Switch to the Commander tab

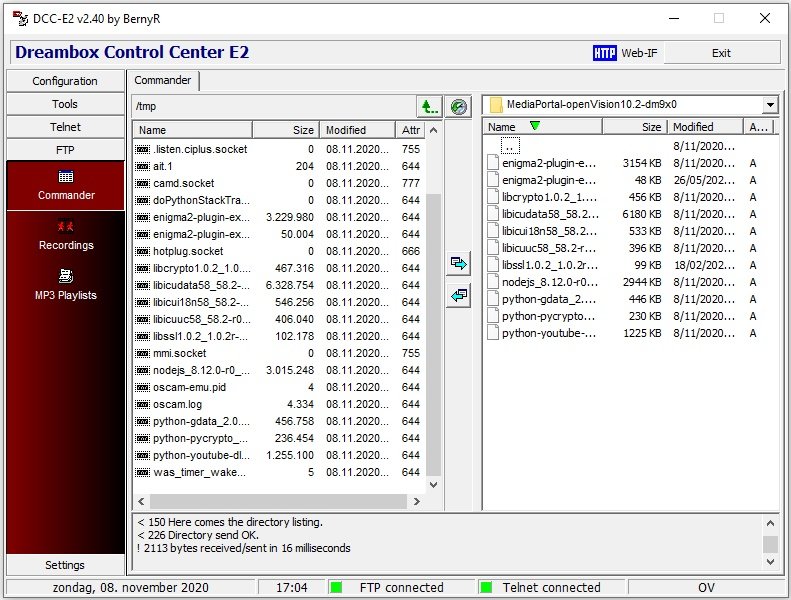tap(163, 81)
